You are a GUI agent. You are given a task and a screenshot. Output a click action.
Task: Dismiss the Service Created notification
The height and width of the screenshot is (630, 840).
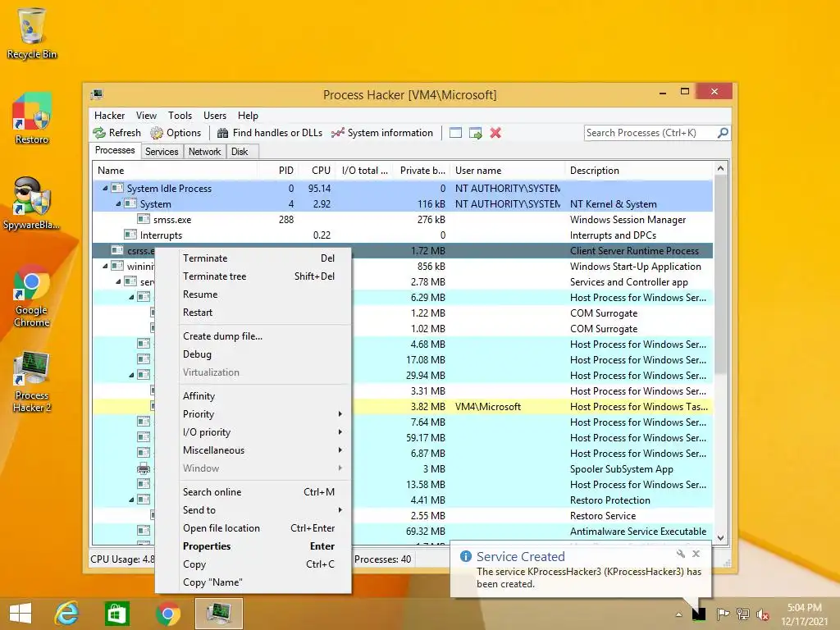tap(696, 554)
